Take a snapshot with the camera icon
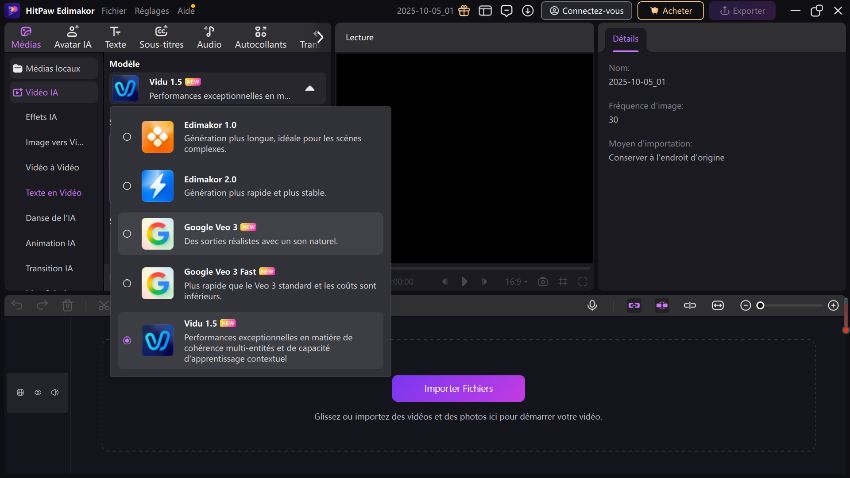 [x=543, y=282]
